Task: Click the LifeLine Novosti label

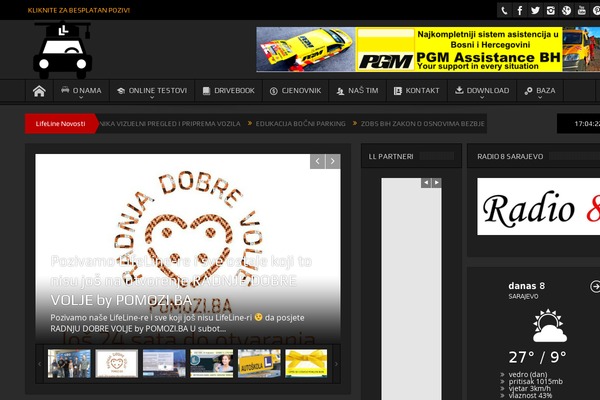Action: click(60, 124)
